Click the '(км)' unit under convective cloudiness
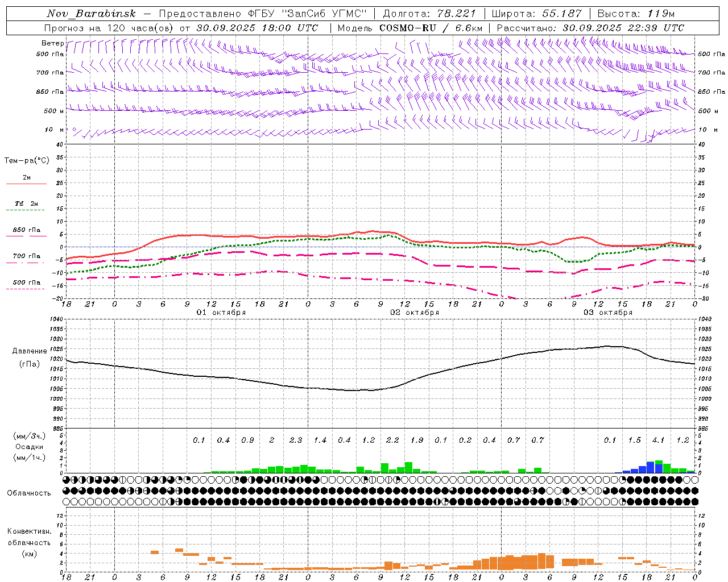Image resolution: width=728 pixels, height=582 pixels. point(29,554)
